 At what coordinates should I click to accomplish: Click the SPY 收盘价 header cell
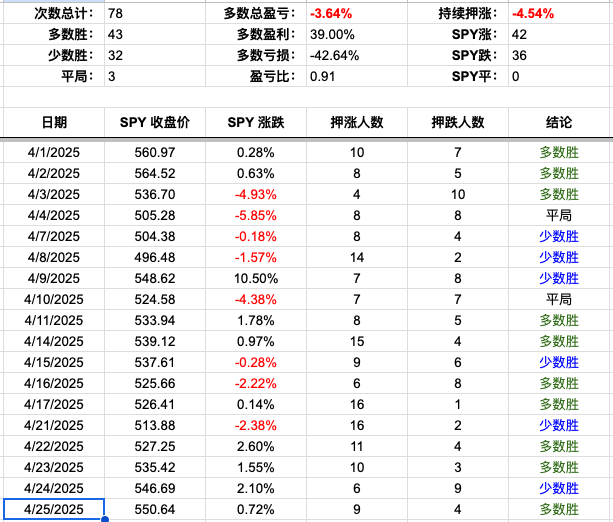point(155,122)
